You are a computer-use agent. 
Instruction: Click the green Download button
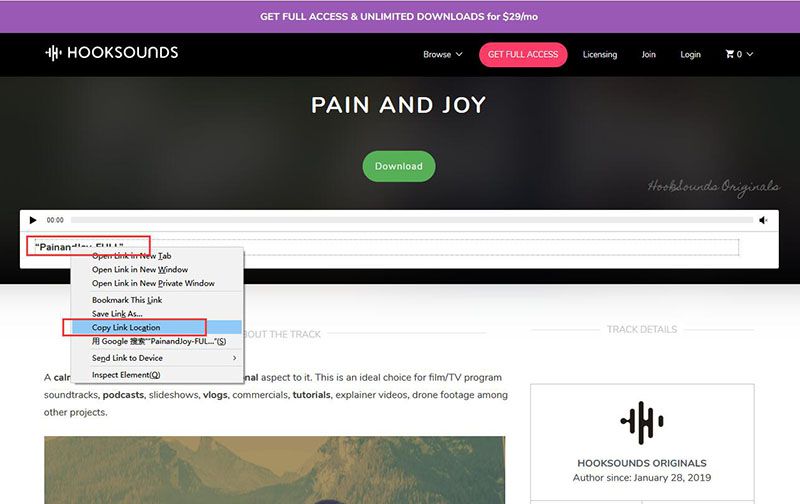coord(399,166)
